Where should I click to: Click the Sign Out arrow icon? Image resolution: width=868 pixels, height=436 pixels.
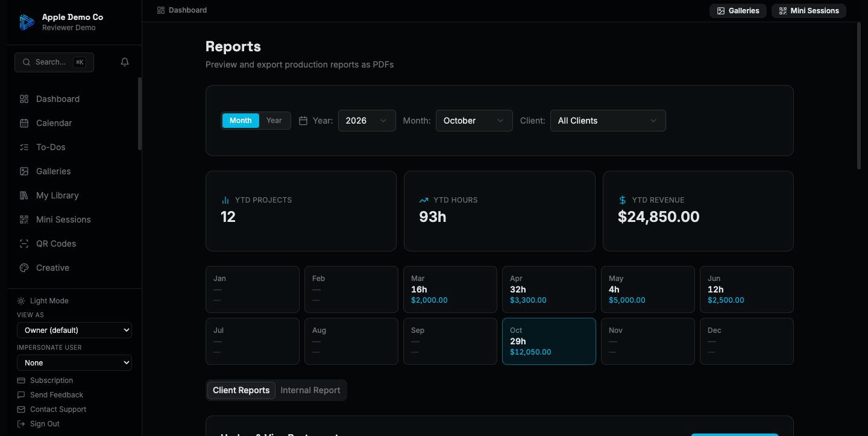21,424
